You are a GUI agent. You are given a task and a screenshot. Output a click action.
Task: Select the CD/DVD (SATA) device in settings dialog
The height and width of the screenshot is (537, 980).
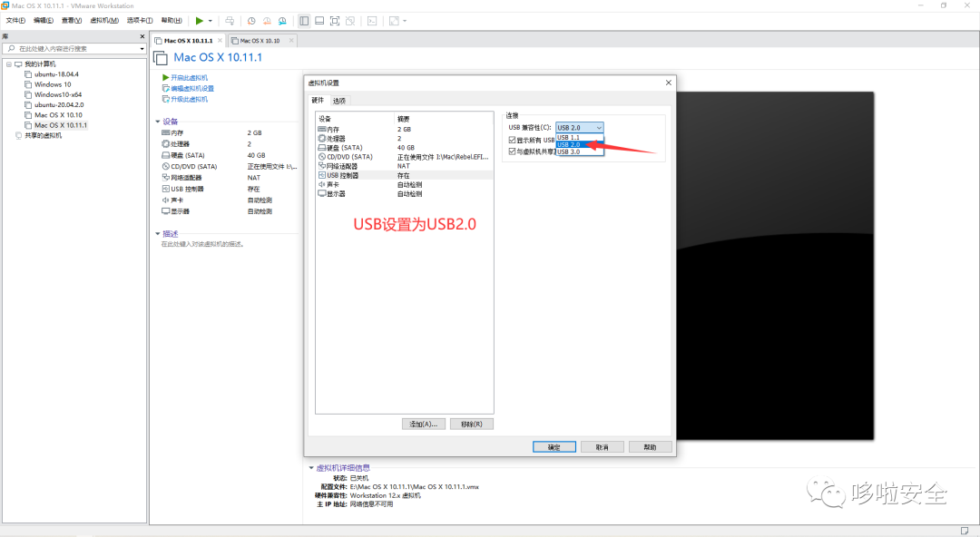(x=404, y=157)
